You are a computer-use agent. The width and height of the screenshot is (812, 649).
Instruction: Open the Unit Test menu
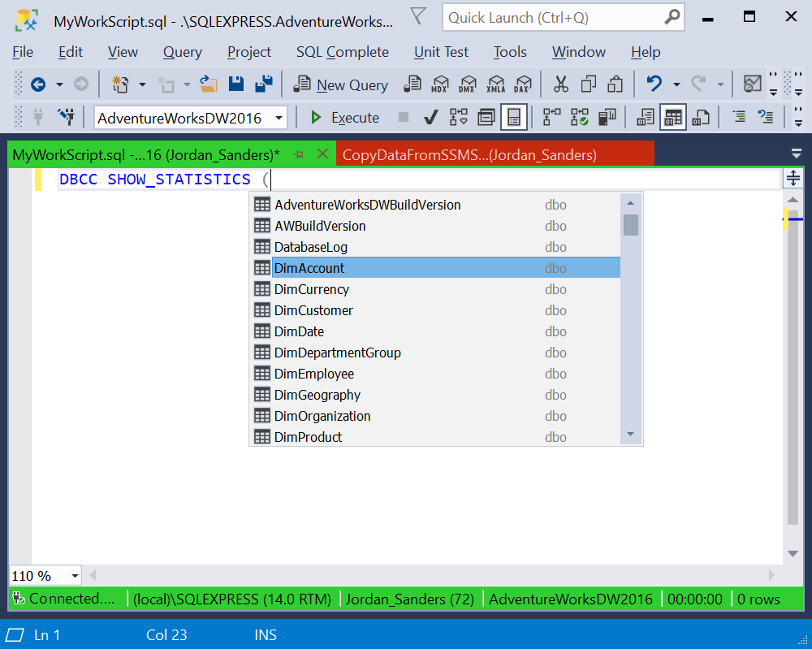tap(441, 52)
